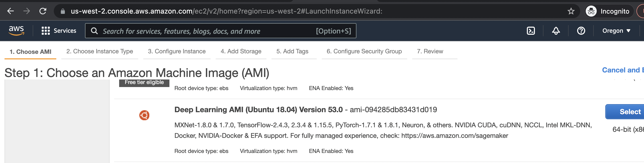This screenshot has height=163, width=644.
Task: Focus the AWS services search field
Action: point(221,31)
